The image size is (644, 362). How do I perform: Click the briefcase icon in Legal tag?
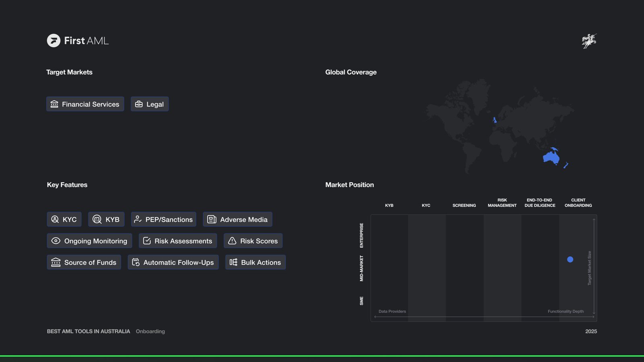[139, 104]
